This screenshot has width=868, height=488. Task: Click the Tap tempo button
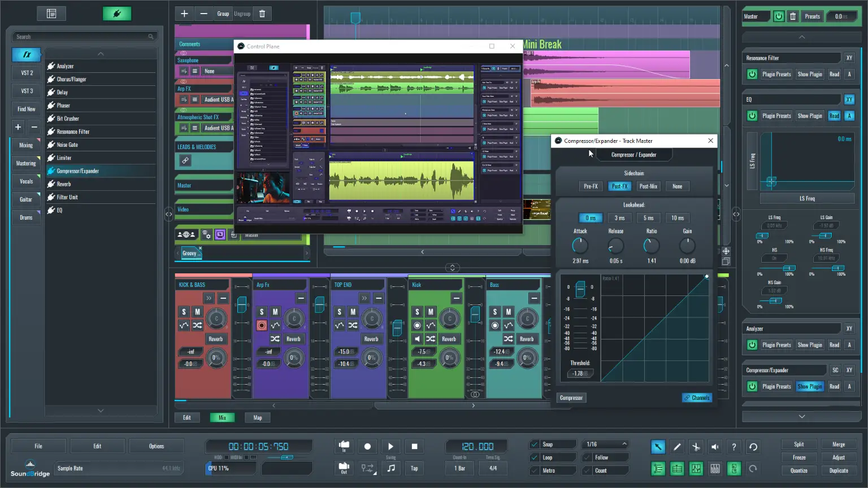(x=414, y=468)
